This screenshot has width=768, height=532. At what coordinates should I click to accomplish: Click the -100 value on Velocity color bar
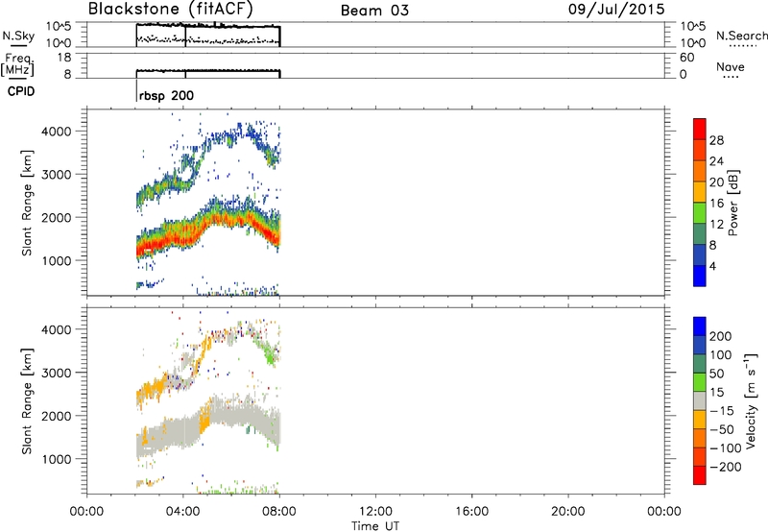click(x=726, y=448)
